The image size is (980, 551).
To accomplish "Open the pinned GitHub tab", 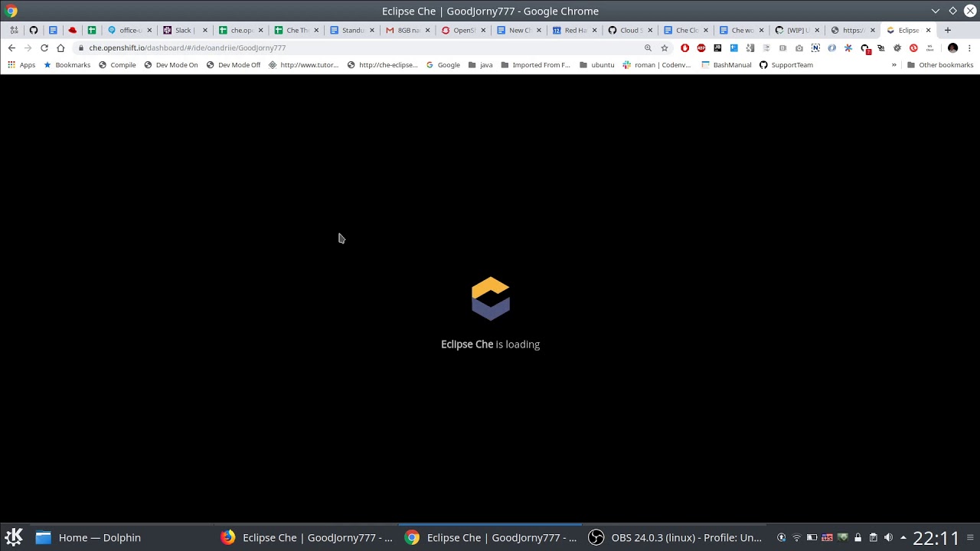I will click(x=34, y=30).
